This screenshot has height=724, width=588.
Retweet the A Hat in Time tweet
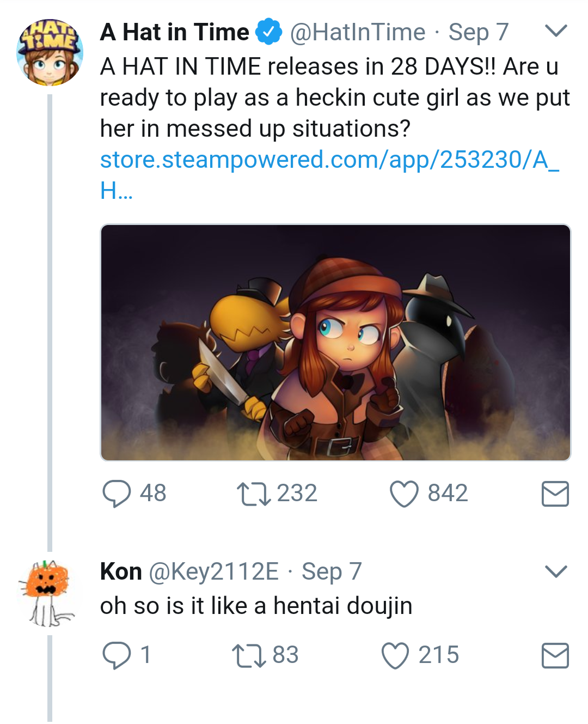pyautogui.click(x=253, y=494)
